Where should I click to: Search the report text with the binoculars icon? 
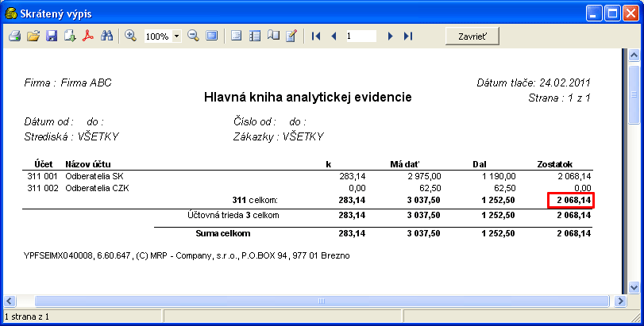[106, 36]
